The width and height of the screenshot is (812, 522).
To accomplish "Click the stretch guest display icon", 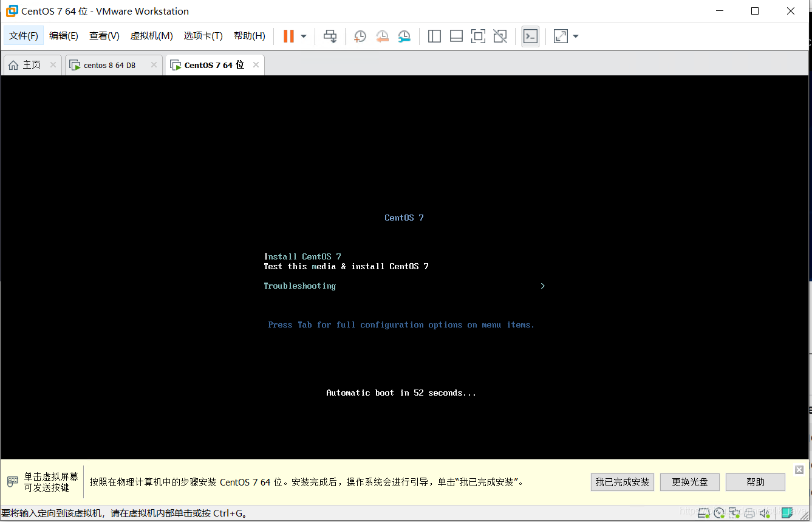I will [561, 36].
